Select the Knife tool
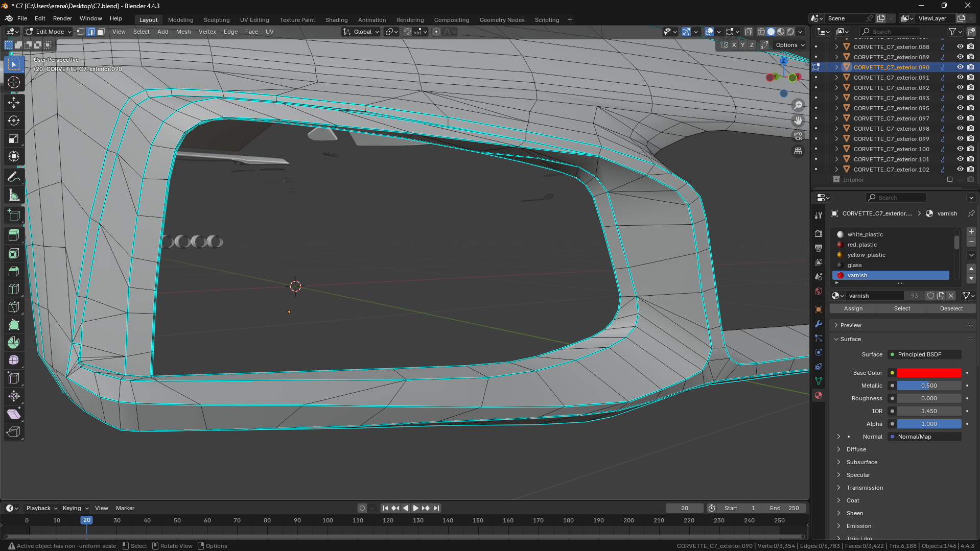 click(x=14, y=307)
